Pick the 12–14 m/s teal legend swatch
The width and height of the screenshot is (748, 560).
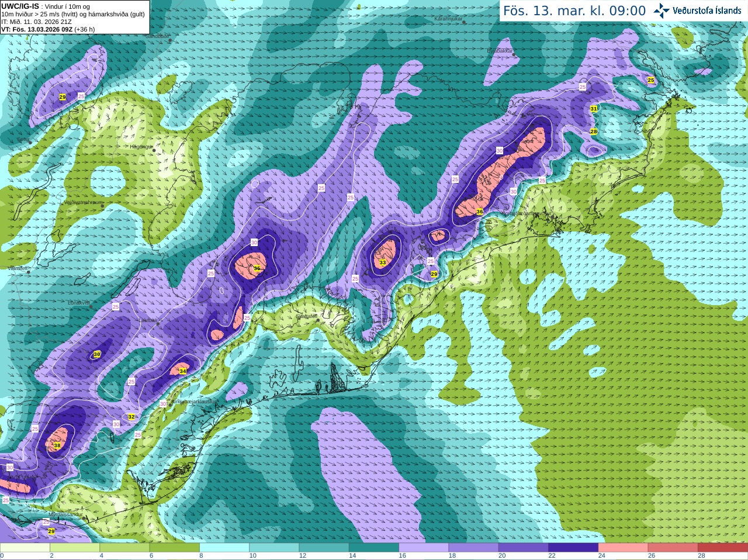[x=324, y=548]
